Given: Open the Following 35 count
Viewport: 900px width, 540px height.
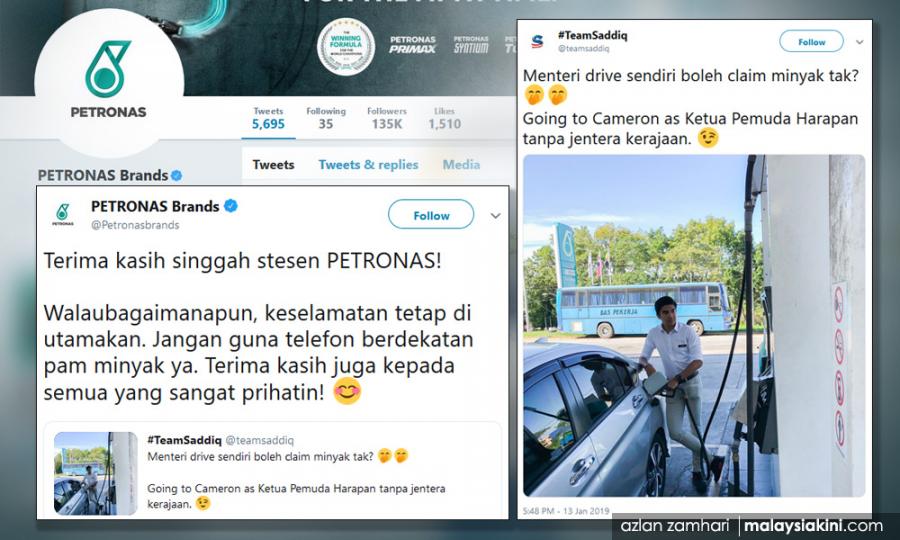Looking at the screenshot, I should coord(326,118).
